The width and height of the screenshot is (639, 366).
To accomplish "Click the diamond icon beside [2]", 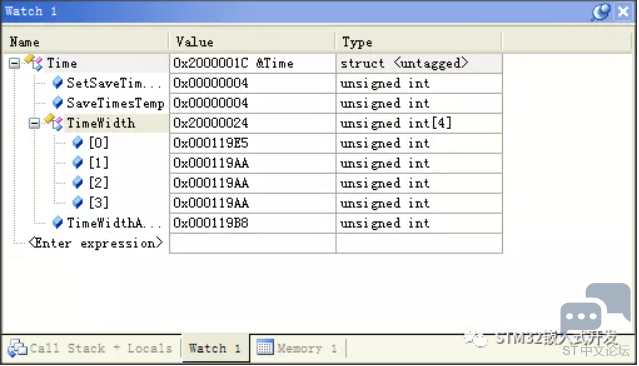I will pos(77,183).
